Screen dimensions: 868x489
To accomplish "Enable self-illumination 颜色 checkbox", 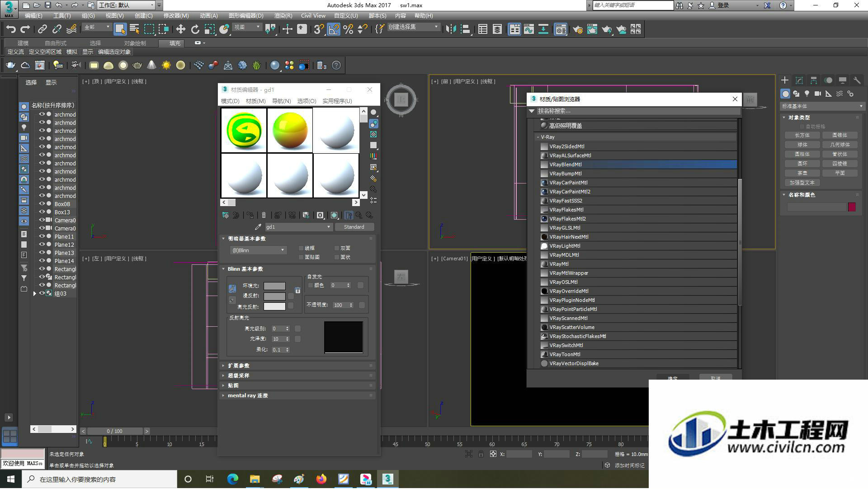I will (311, 285).
